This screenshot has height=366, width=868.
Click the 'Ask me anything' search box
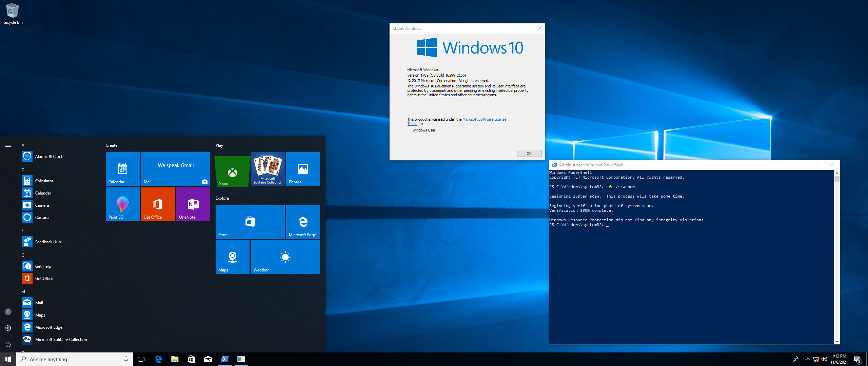click(75, 359)
